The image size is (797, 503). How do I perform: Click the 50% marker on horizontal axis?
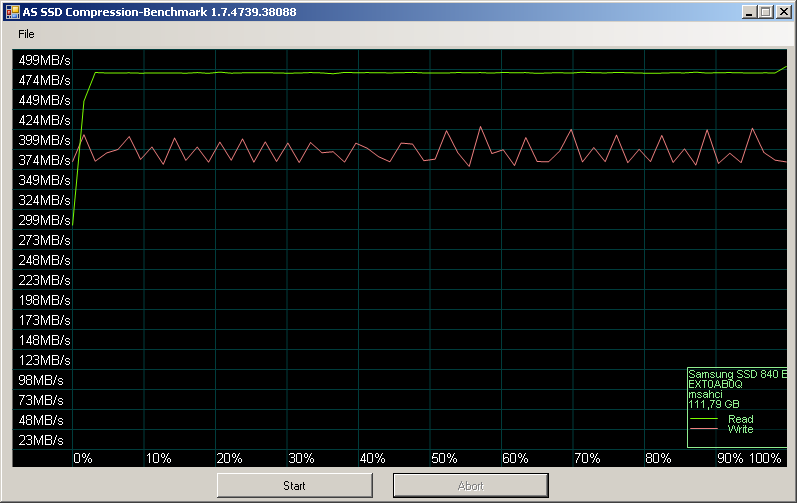pos(444,458)
